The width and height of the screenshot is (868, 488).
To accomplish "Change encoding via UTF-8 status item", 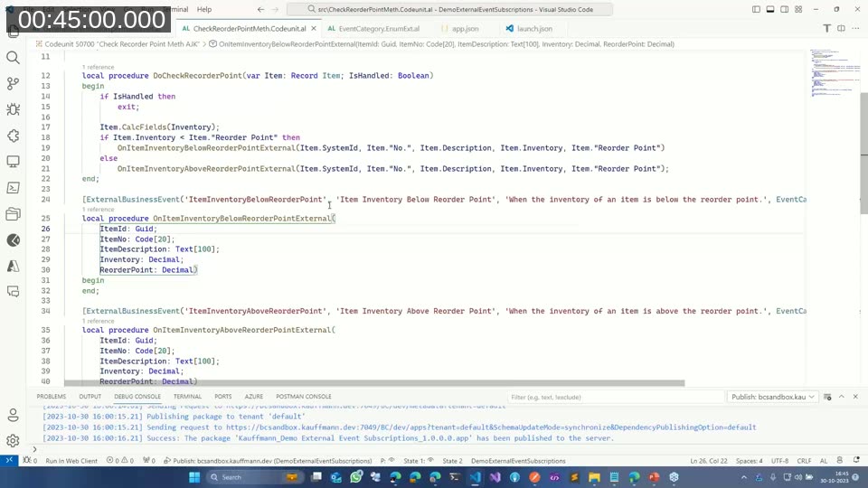I will 779,460.
